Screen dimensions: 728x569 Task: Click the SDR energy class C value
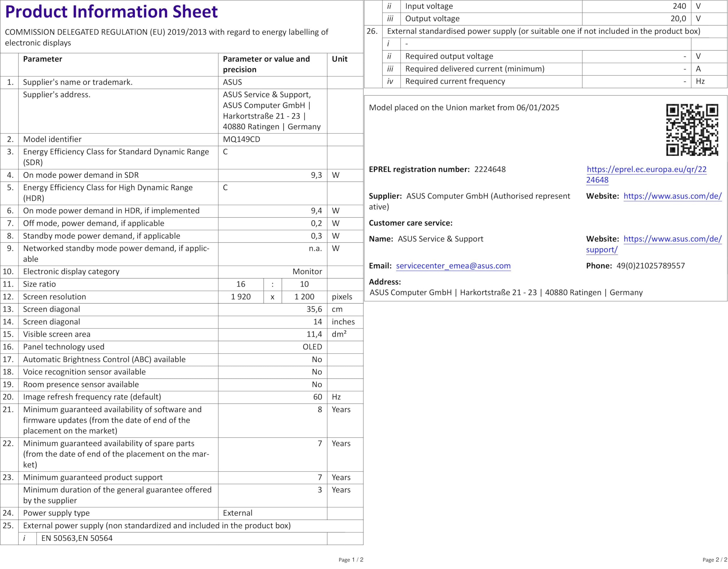click(x=225, y=152)
